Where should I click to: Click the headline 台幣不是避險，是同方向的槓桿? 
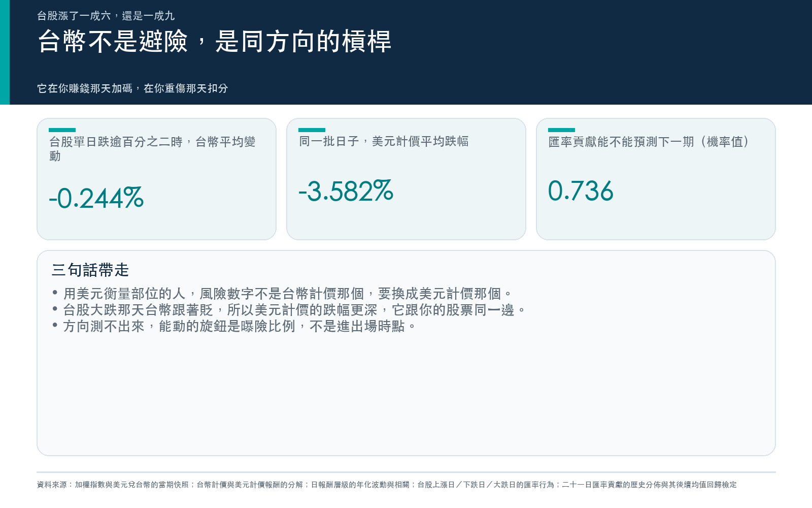pos(214,41)
